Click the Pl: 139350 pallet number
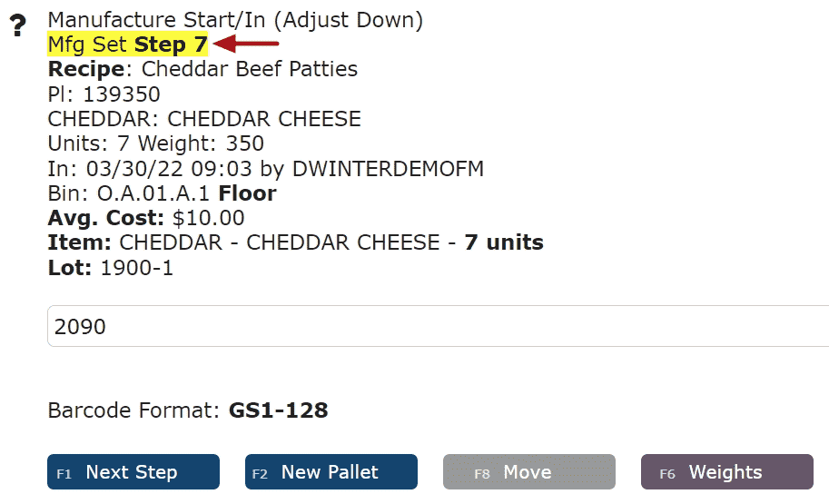This screenshot has height=504, width=829. pos(104,94)
